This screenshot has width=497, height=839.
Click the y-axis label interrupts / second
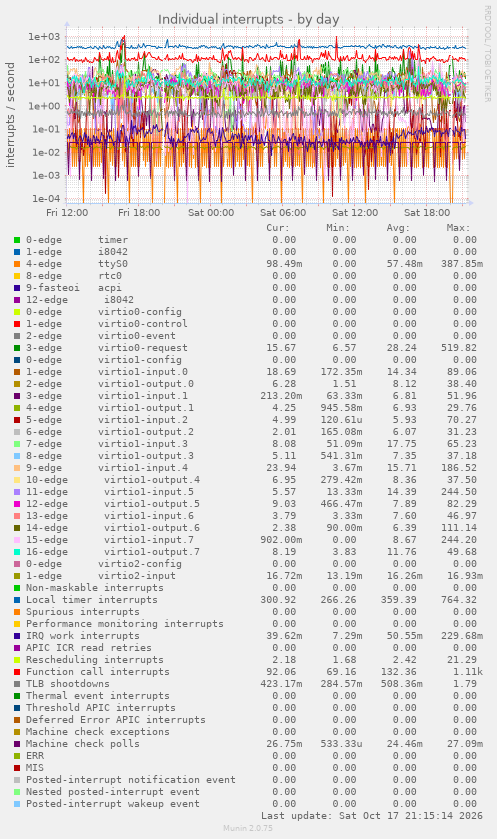point(10,115)
